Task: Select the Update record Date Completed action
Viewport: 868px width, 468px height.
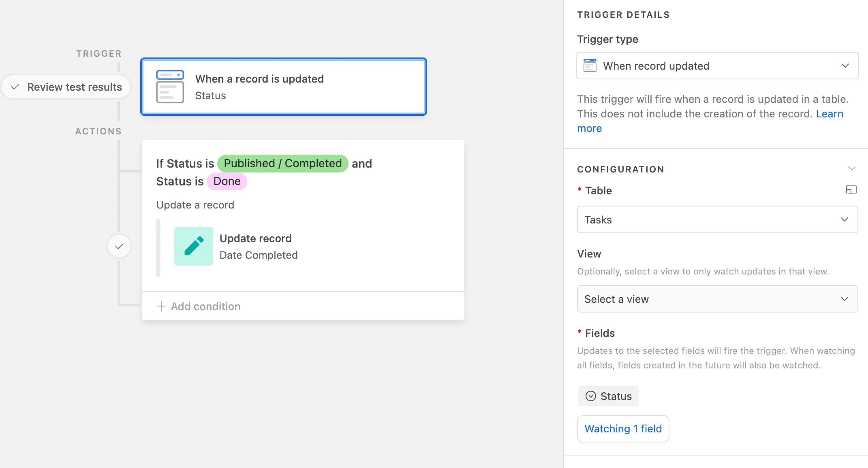Action: pyautogui.click(x=258, y=246)
